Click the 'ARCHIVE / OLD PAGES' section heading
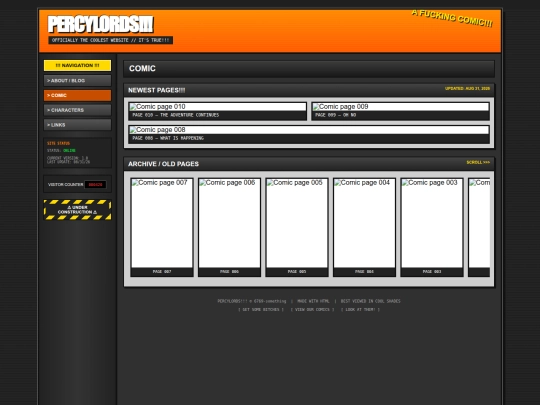540x405 pixels. point(163,164)
